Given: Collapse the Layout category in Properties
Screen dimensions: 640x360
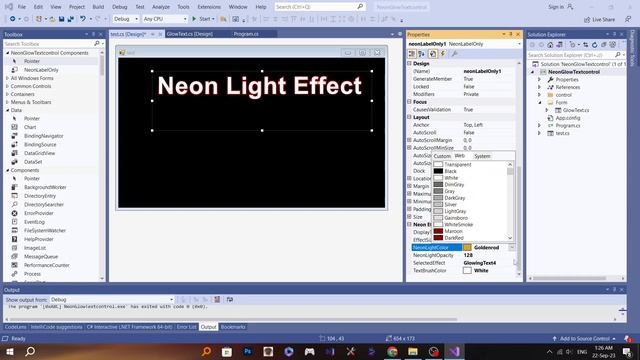Looking at the screenshot, I should (x=409, y=117).
